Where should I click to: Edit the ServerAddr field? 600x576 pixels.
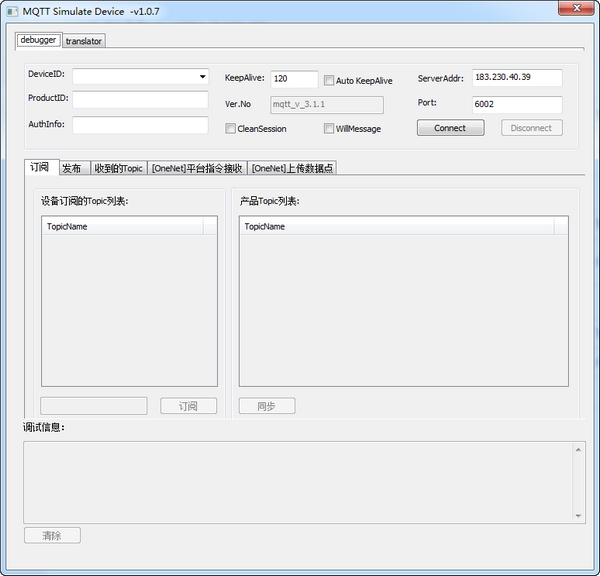coord(516,78)
